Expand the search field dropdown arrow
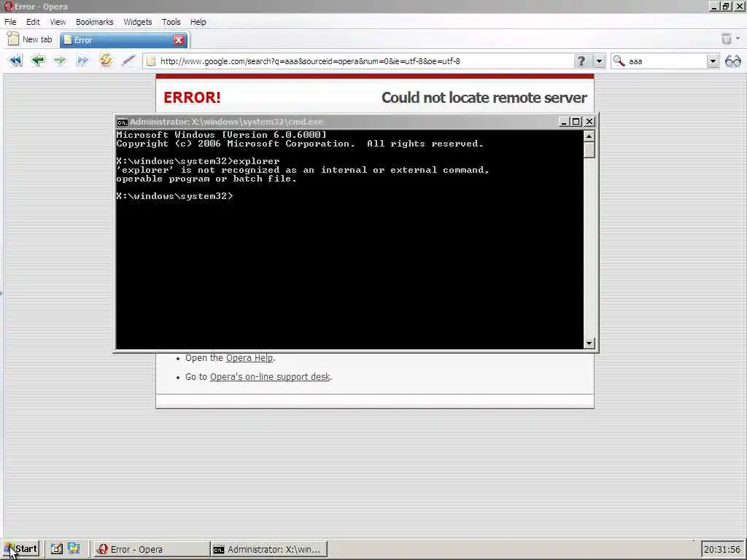The height and width of the screenshot is (560, 747). [713, 61]
